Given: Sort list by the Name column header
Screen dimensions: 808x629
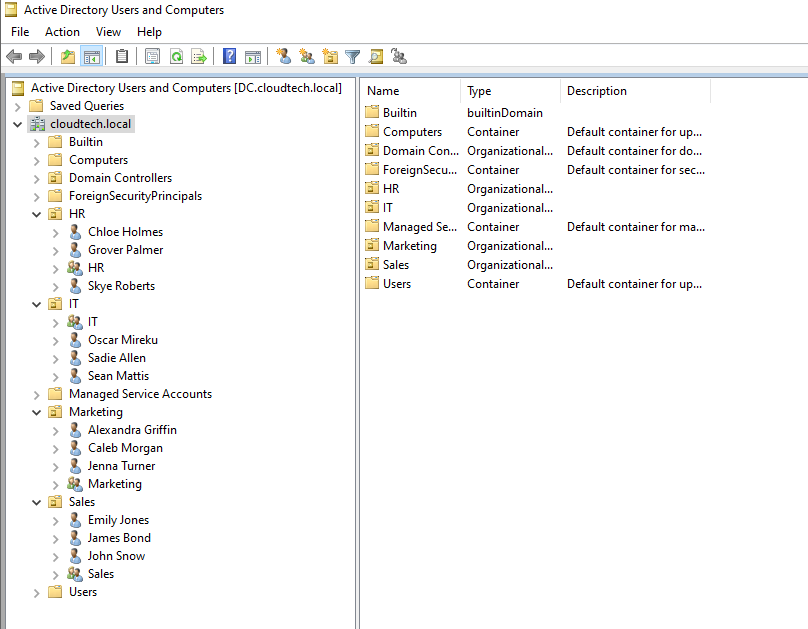Looking at the screenshot, I should (x=410, y=91).
